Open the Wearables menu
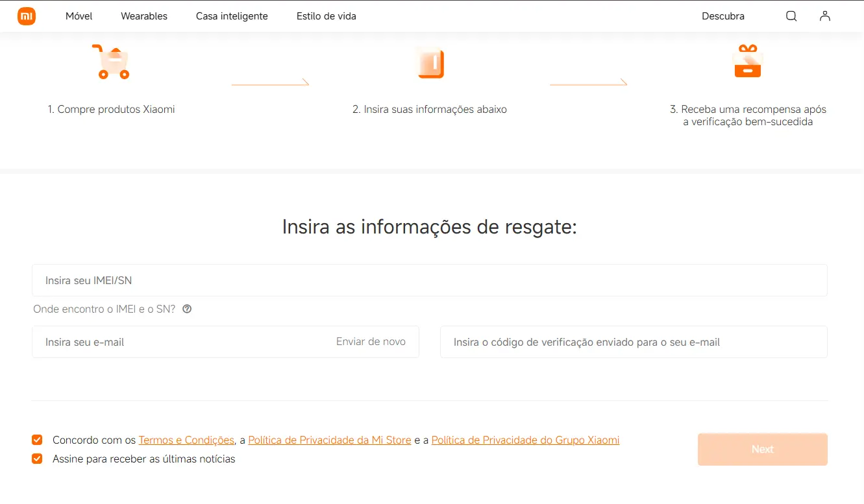Image resolution: width=864 pixels, height=504 pixels. 144,16
